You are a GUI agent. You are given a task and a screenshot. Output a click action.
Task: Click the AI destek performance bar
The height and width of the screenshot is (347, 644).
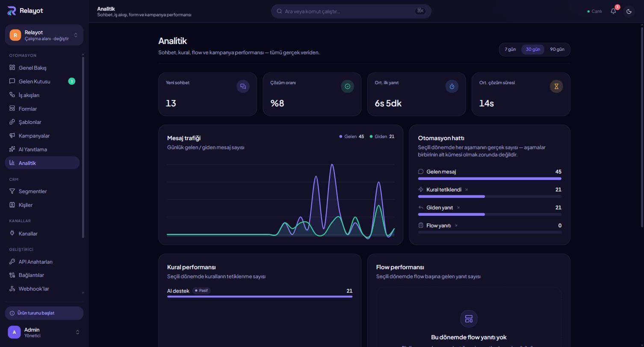(x=260, y=296)
